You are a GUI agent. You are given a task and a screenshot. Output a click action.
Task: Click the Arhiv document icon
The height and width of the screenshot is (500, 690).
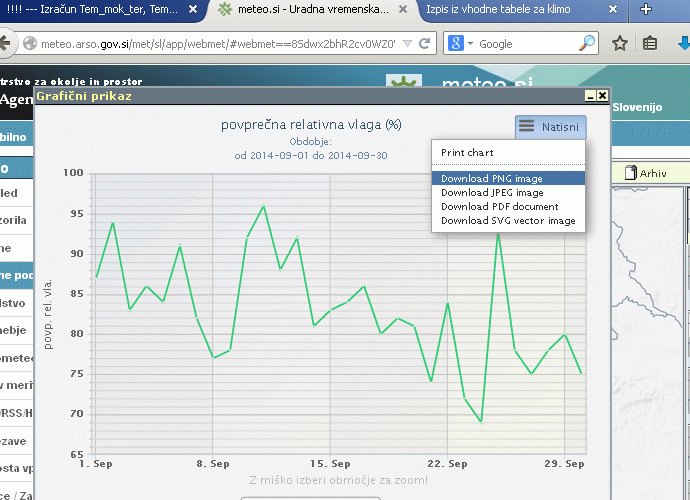(631, 173)
